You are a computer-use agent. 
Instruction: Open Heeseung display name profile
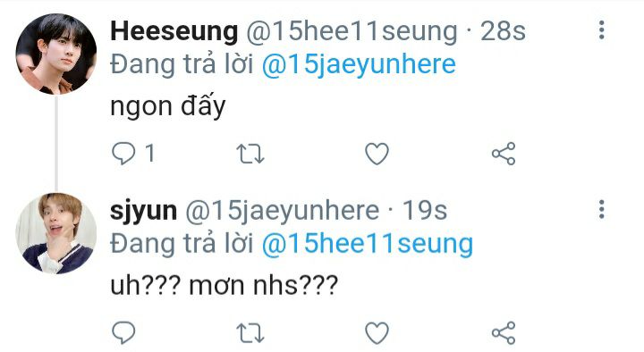pyautogui.click(x=174, y=30)
